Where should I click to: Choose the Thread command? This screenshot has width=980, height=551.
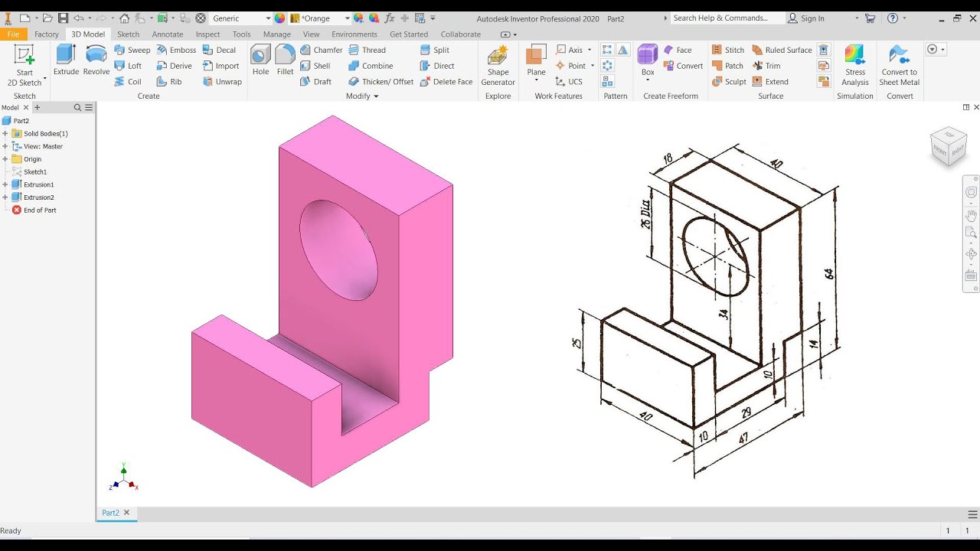[x=367, y=50]
